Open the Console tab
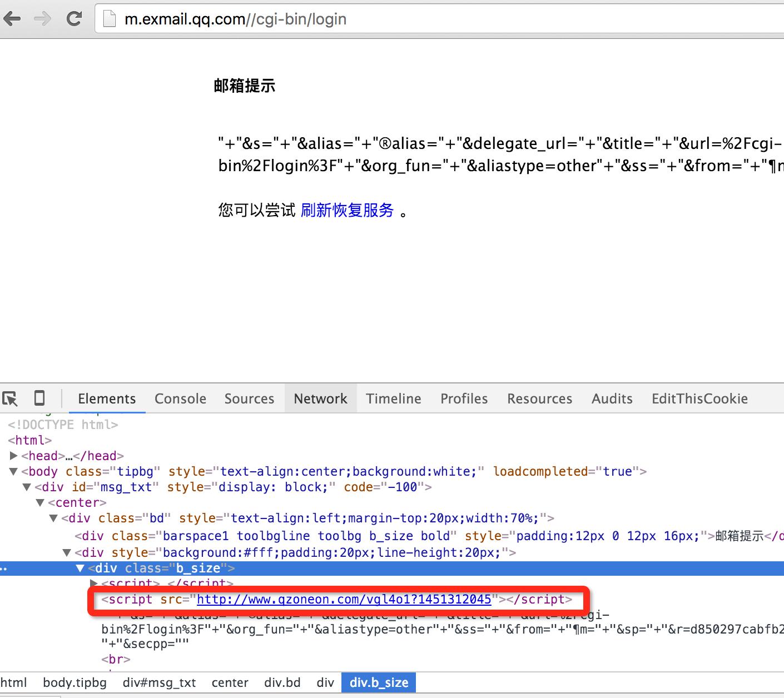The height and width of the screenshot is (698, 784). coord(180,398)
